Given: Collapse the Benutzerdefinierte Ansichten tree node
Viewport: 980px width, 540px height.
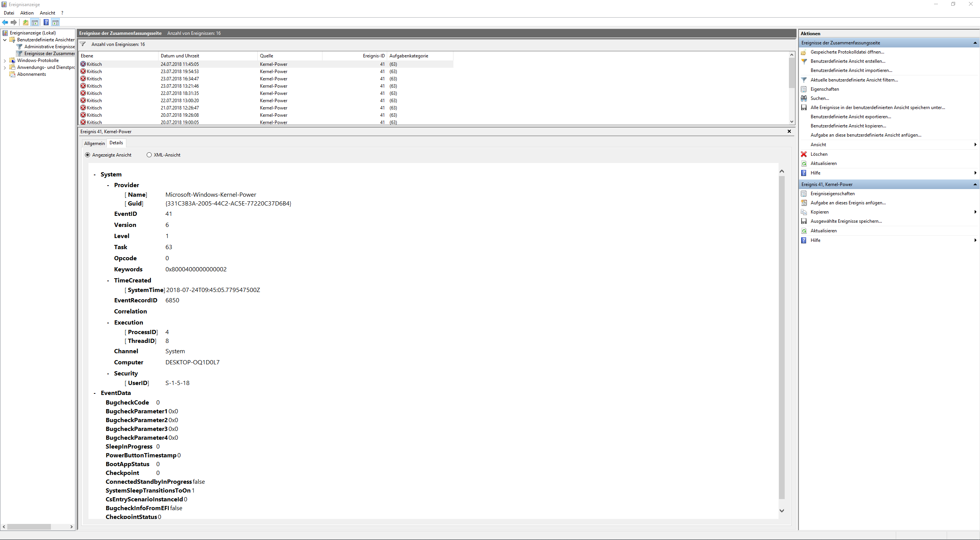Looking at the screenshot, I should point(5,40).
